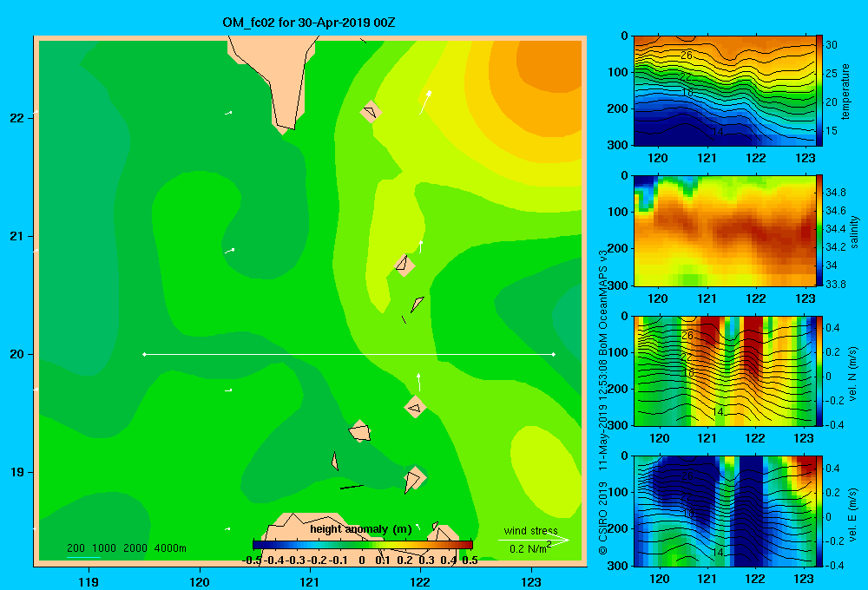Click the white current arrow near 22N 122E
This screenshot has height=590, width=868.
(x=425, y=103)
